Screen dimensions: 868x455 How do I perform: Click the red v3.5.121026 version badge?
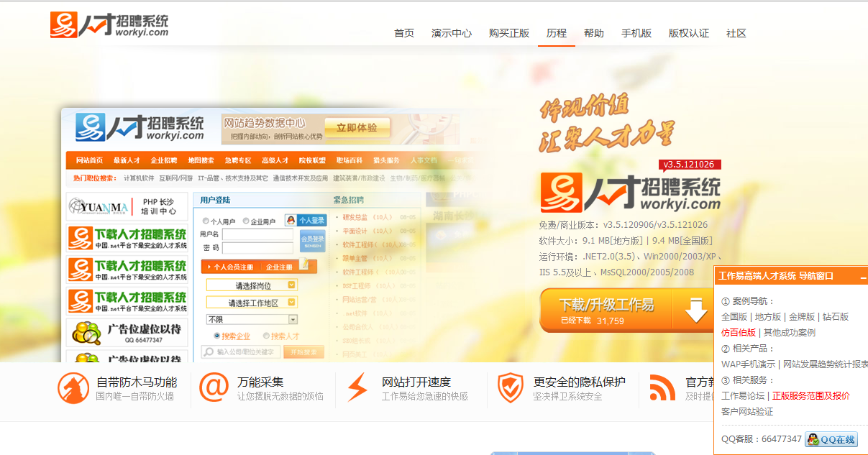pyautogui.click(x=690, y=165)
